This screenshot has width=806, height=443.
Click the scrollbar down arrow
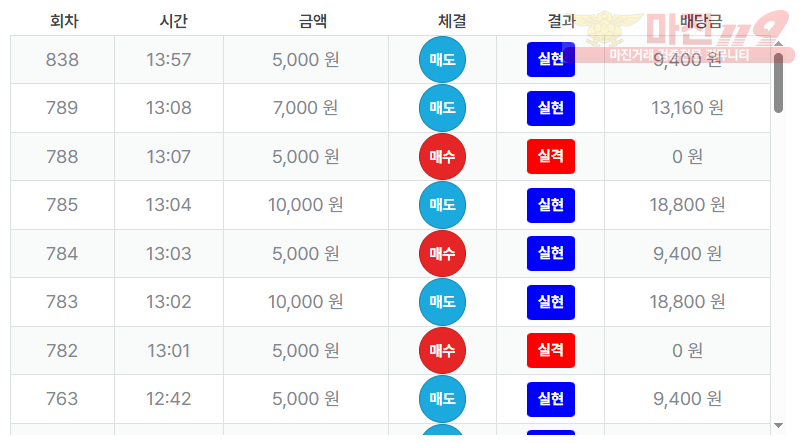point(779,427)
